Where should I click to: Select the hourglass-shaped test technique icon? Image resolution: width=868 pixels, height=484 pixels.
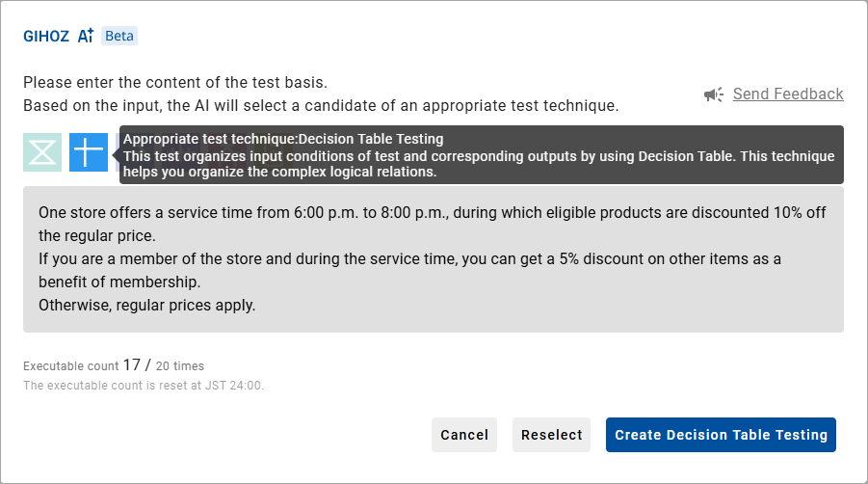(x=42, y=152)
